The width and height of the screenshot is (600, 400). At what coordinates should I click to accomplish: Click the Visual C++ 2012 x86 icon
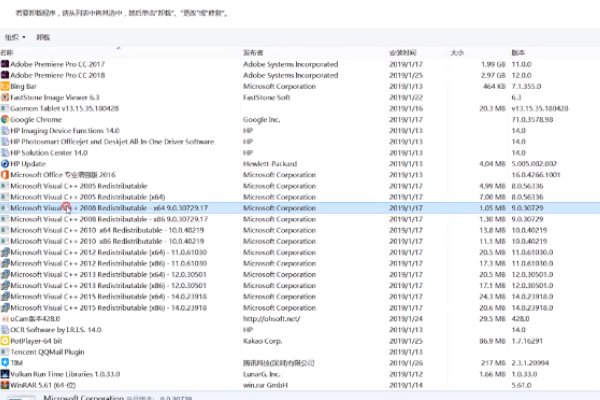coord(5,263)
